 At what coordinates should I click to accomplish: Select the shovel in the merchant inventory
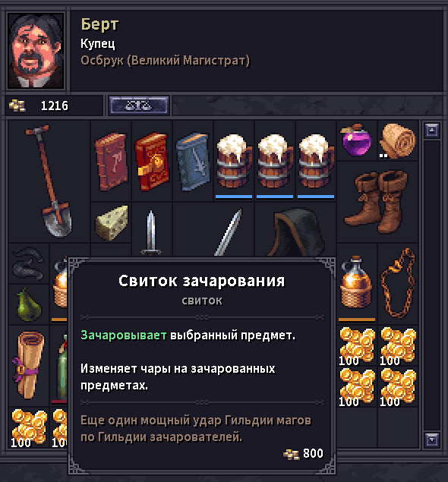[x=49, y=181]
